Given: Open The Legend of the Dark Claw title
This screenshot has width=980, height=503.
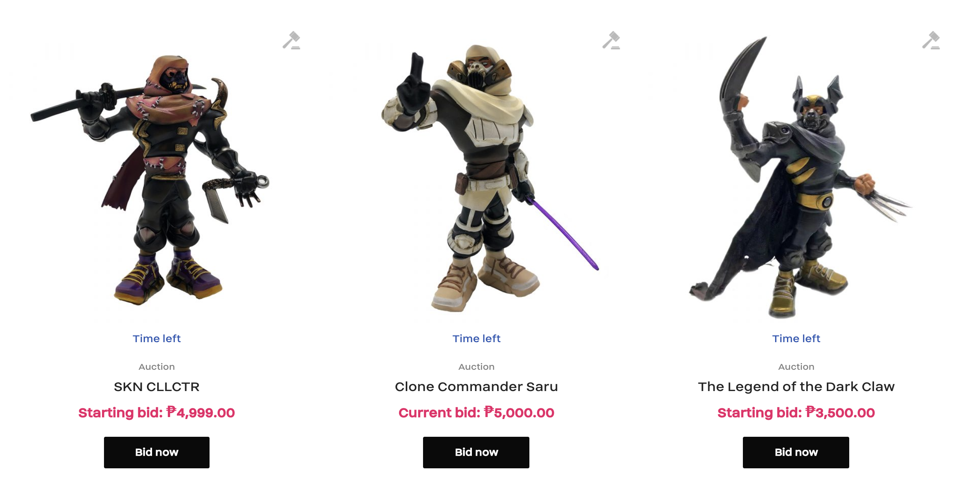Looking at the screenshot, I should click(796, 387).
